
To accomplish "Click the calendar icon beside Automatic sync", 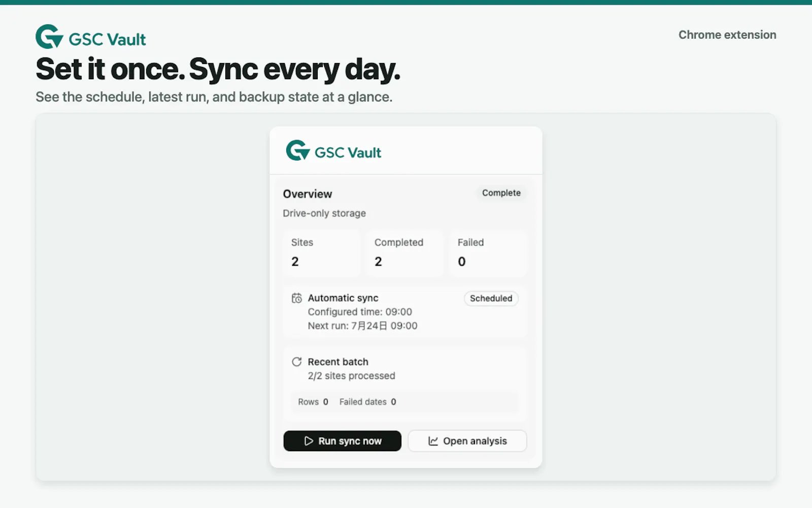I will pyautogui.click(x=297, y=298).
